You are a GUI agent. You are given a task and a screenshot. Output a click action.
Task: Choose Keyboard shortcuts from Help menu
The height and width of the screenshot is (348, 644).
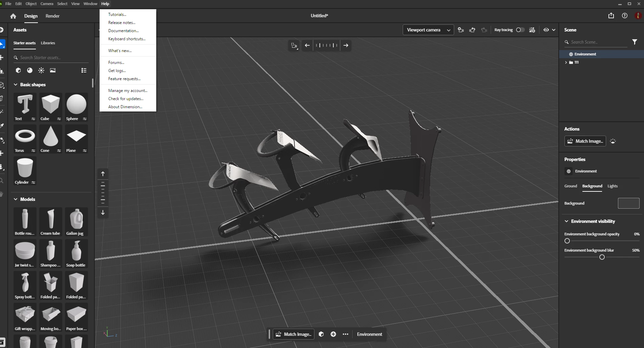pyautogui.click(x=127, y=39)
